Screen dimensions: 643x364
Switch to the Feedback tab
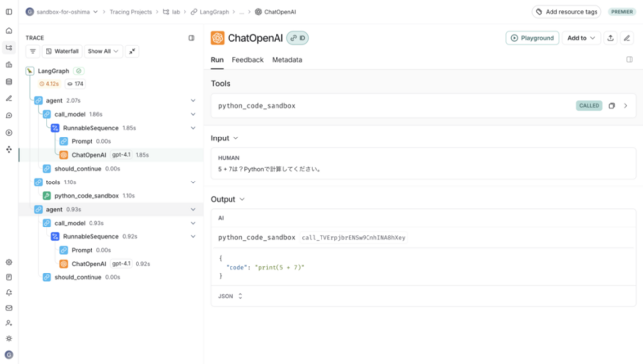(x=247, y=60)
